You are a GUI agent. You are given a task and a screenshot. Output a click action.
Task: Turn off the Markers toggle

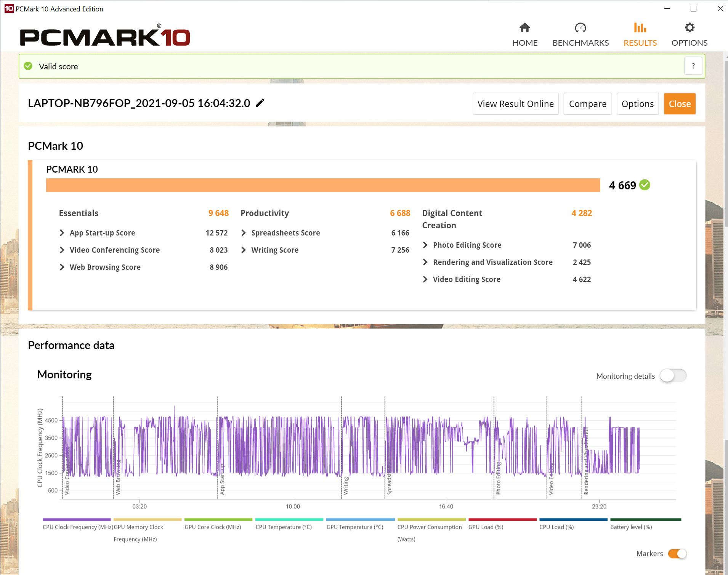click(677, 553)
